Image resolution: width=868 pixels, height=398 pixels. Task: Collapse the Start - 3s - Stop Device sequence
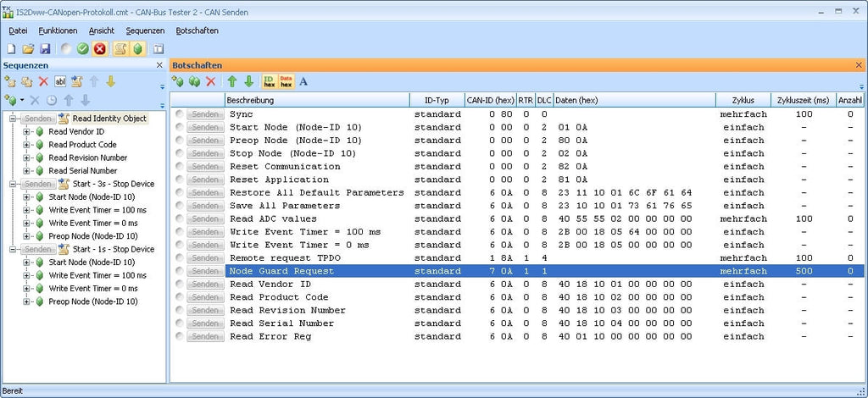pos(14,184)
